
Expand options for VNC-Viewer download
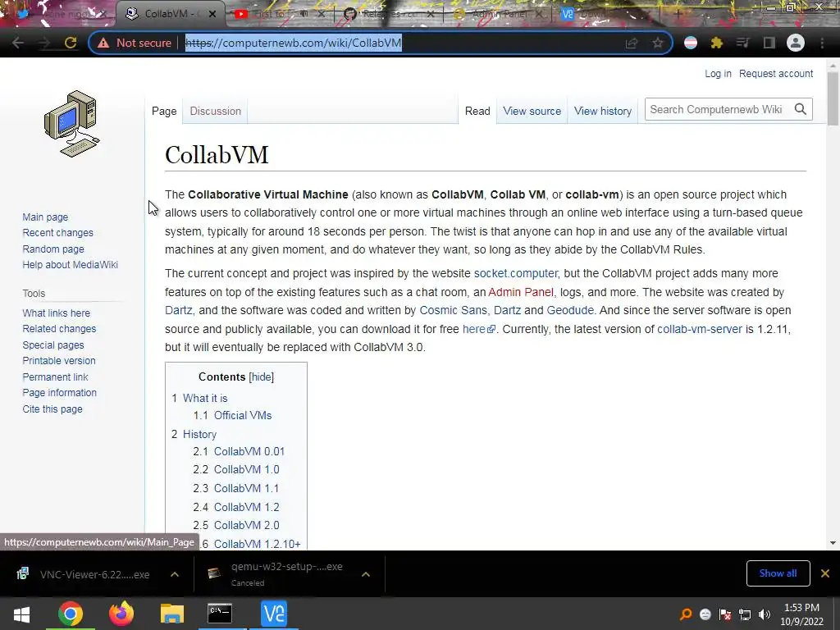coord(175,574)
